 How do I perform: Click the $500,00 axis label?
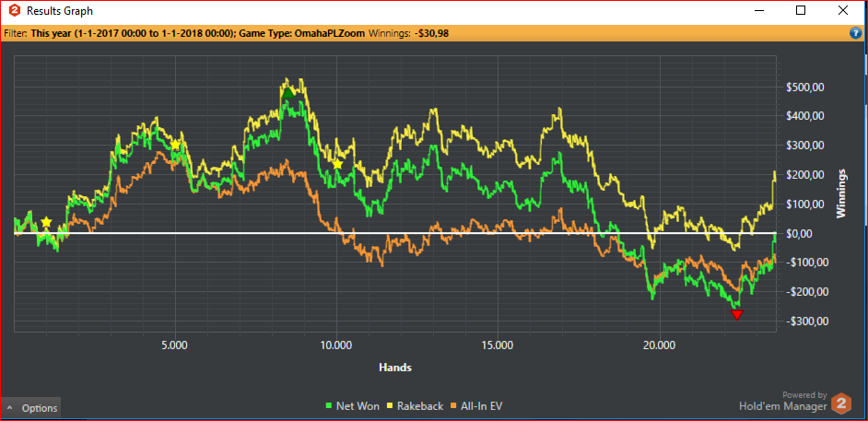point(805,87)
